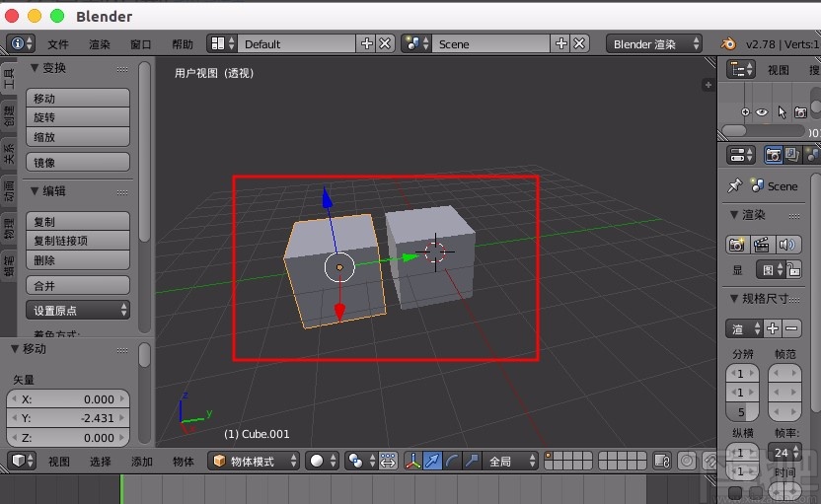
Task: Toggle outliner selectability cursor column
Action: [782, 112]
